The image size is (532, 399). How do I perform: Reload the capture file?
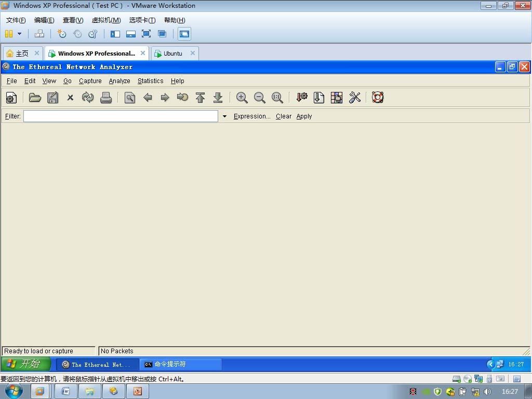point(88,98)
